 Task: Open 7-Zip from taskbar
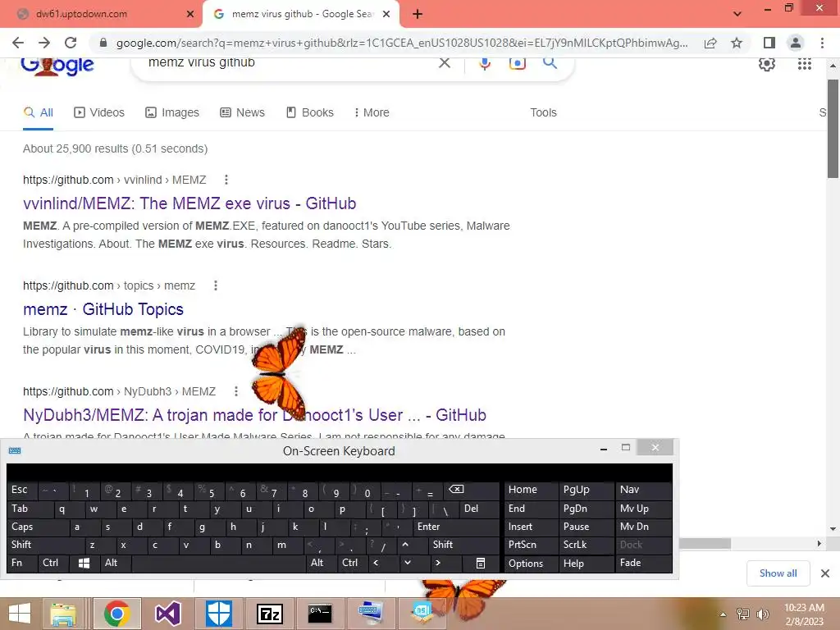(270, 614)
